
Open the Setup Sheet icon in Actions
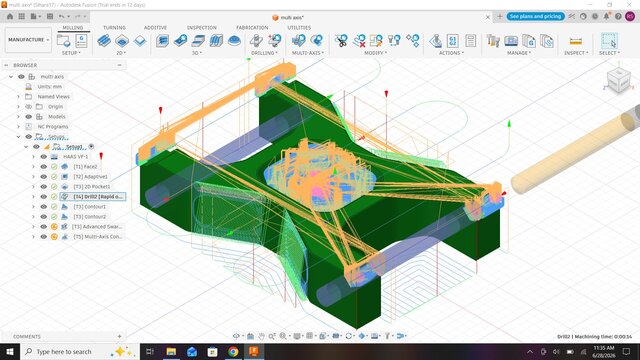click(x=471, y=40)
